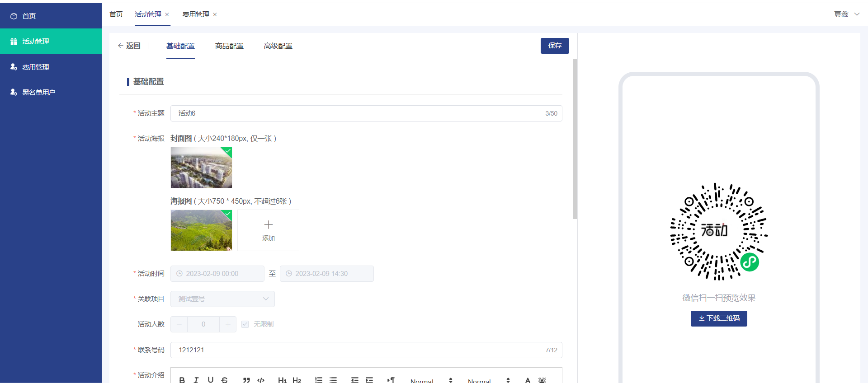This screenshot has width=868, height=383.
Task: Apply Heading 1 format in editor
Action: [282, 380]
